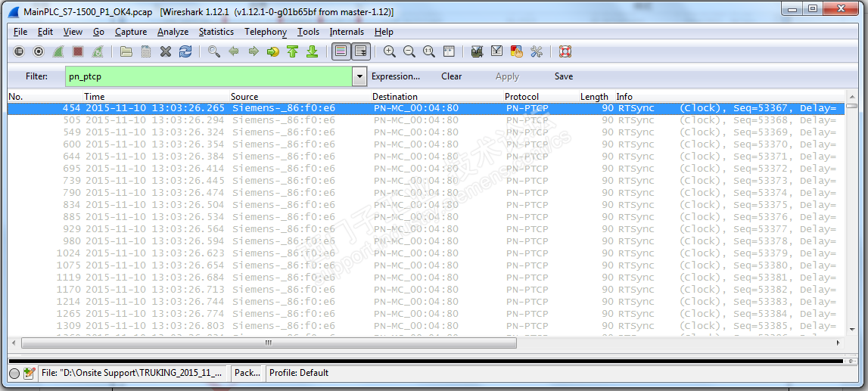Screen dimensions: 868x391
Task: Open help lifebuoy icon
Action: tap(565, 51)
